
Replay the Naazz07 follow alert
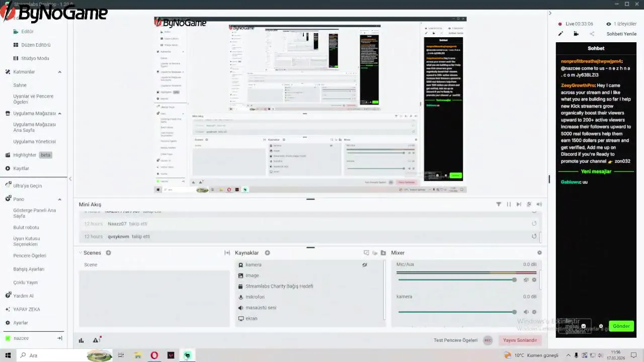[x=534, y=224]
